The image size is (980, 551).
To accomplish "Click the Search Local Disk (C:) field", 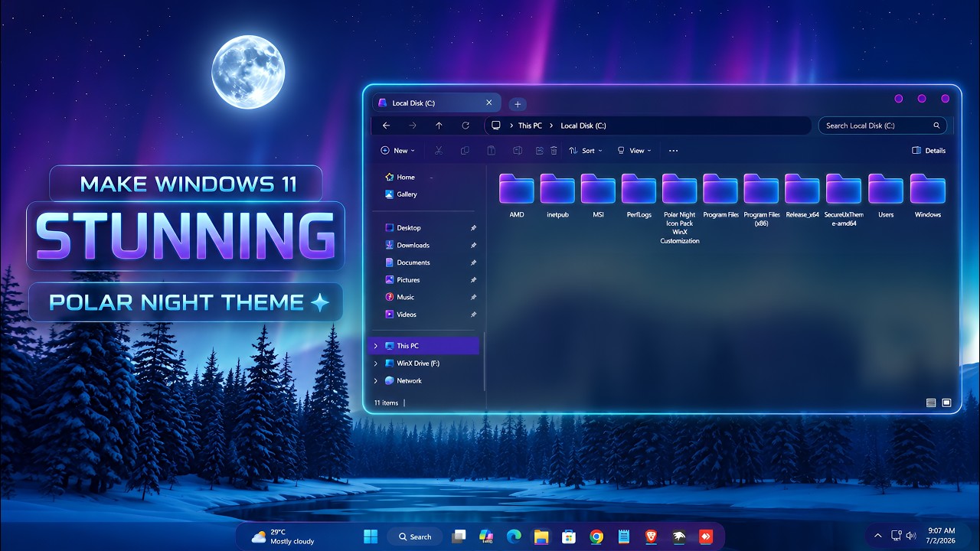I will [882, 126].
